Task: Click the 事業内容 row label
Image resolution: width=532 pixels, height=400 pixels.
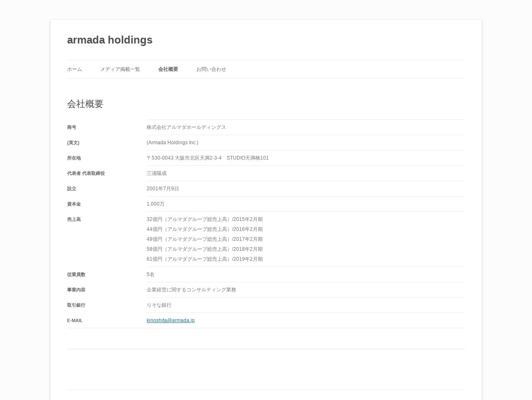Action: coord(76,290)
